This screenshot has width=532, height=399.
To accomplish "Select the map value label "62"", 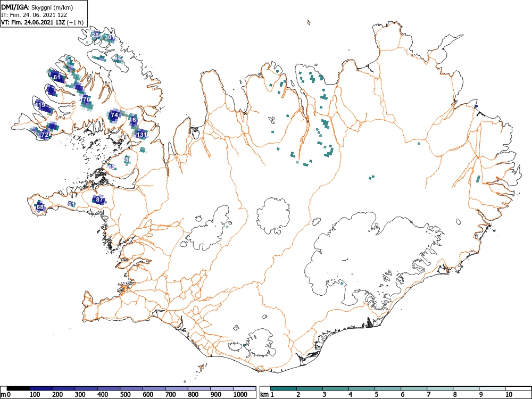I will 118,57.
